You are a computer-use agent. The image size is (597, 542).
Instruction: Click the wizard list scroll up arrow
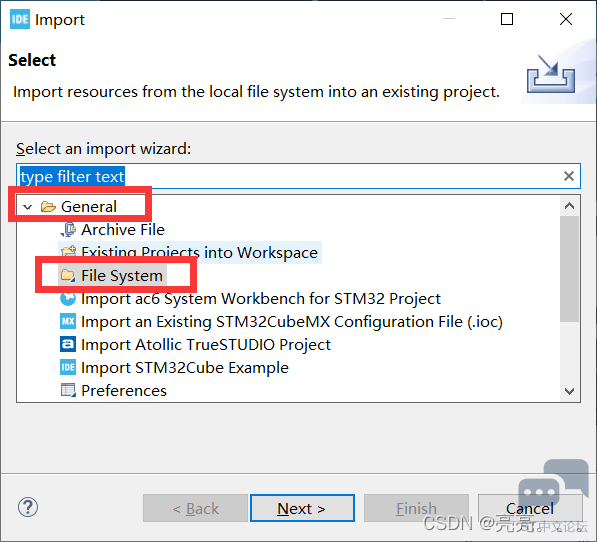[570, 206]
